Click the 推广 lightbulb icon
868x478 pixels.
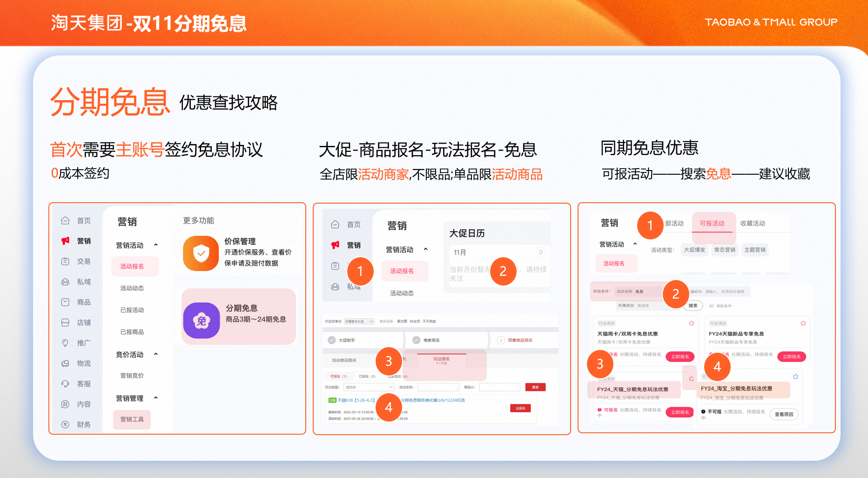(x=65, y=343)
